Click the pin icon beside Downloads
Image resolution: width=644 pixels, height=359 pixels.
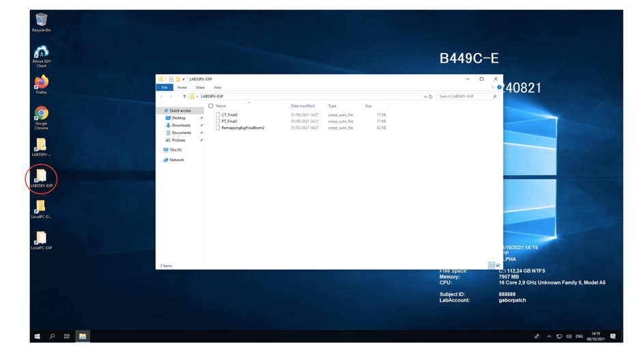coord(201,125)
